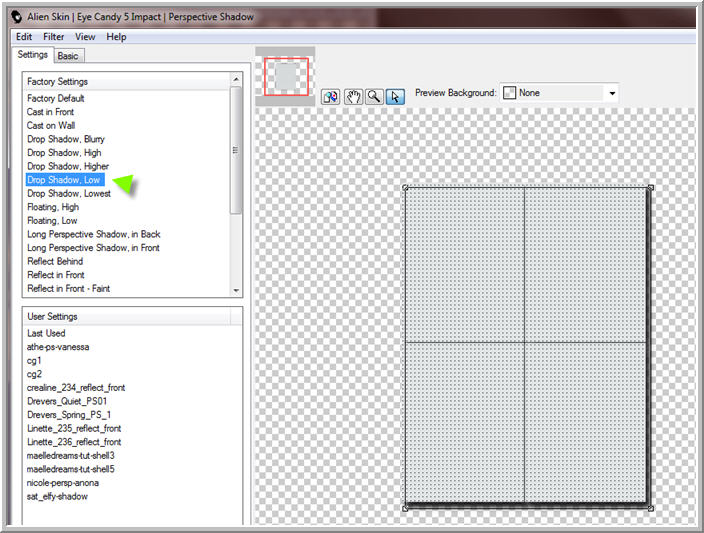This screenshot has height=533, width=704.
Task: Select Linette_236_reflect_front setting
Action: pos(74,442)
